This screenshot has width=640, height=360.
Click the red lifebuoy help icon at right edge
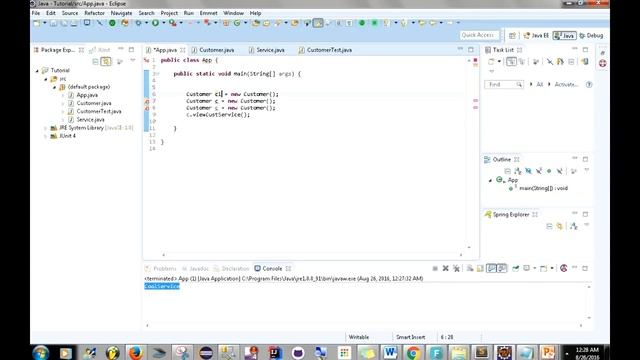tap(602, 63)
